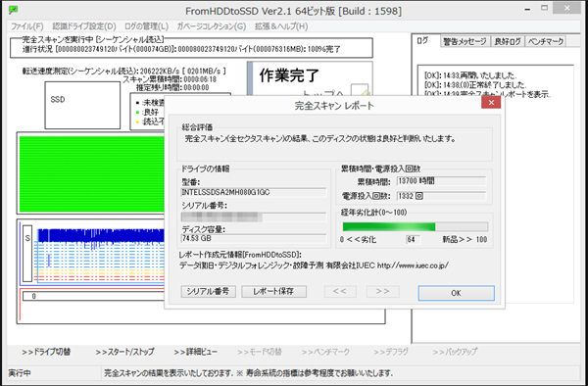Click the notepad icon beside 作業完了
This screenshot has height=386, width=588.
point(360,91)
